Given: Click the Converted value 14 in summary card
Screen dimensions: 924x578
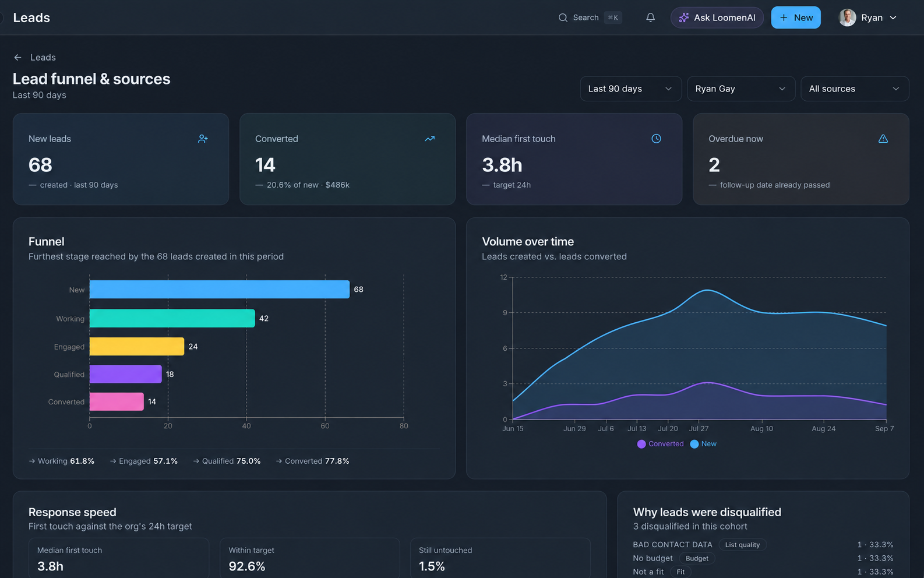Looking at the screenshot, I should pyautogui.click(x=265, y=165).
